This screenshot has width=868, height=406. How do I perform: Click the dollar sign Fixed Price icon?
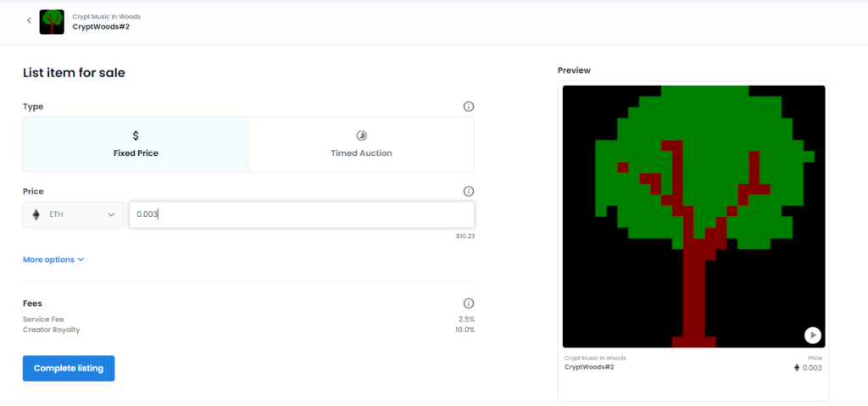(136, 136)
